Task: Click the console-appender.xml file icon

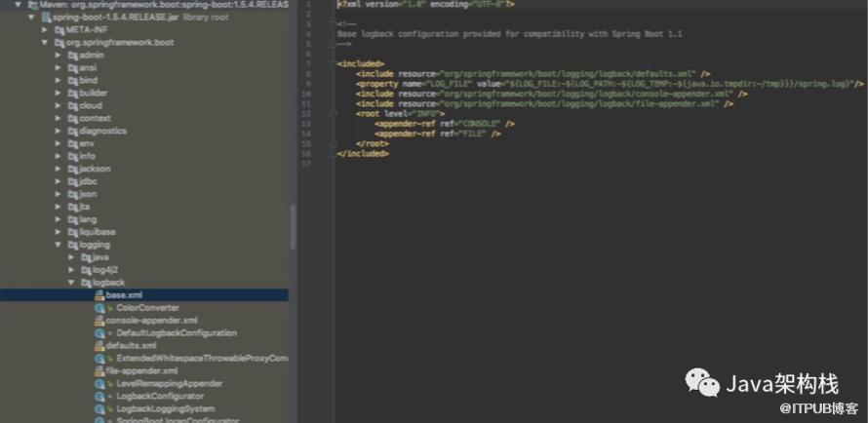Action: (x=99, y=320)
